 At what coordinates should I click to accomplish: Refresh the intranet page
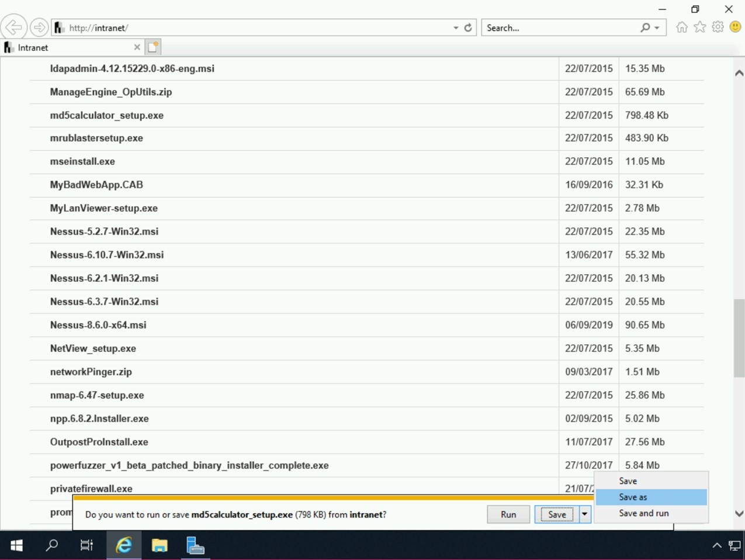tap(468, 27)
